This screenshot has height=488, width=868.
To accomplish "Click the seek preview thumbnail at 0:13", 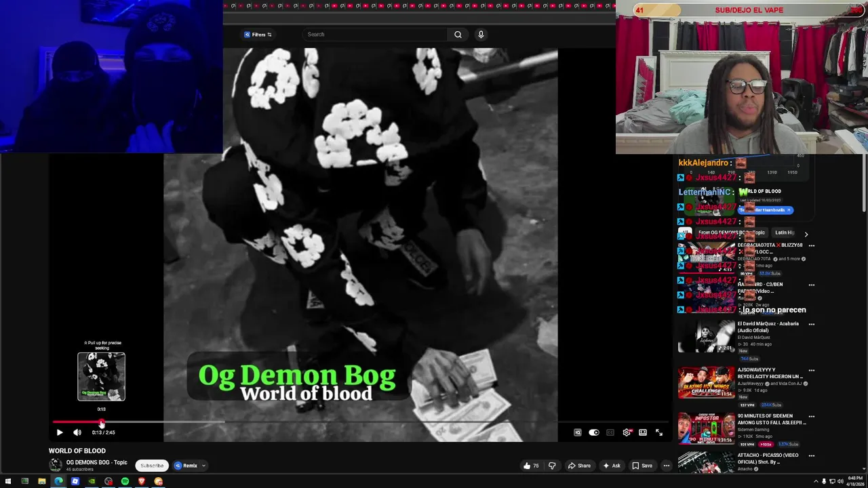I will (101, 377).
